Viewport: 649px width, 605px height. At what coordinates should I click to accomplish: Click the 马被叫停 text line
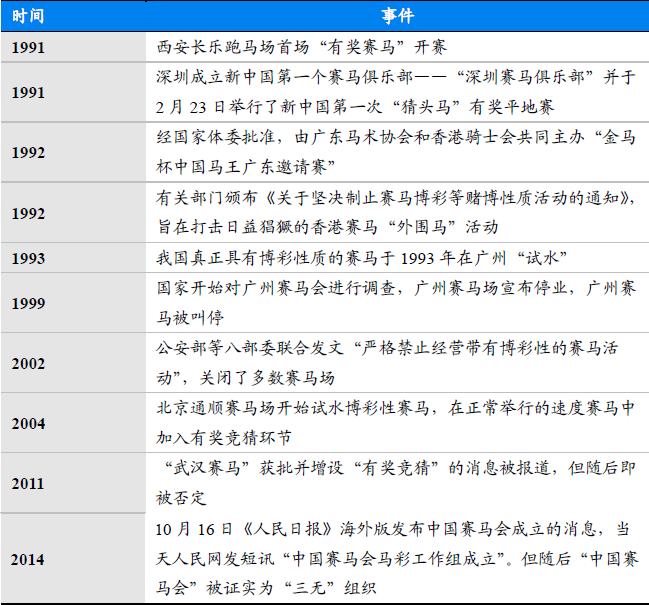(x=190, y=318)
